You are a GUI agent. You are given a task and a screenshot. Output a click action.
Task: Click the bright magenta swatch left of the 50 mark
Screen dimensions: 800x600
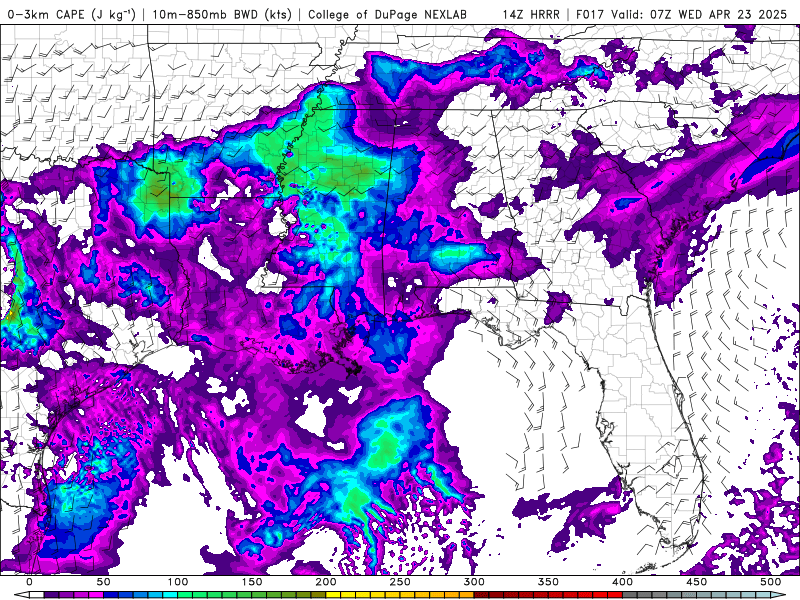pos(96,594)
